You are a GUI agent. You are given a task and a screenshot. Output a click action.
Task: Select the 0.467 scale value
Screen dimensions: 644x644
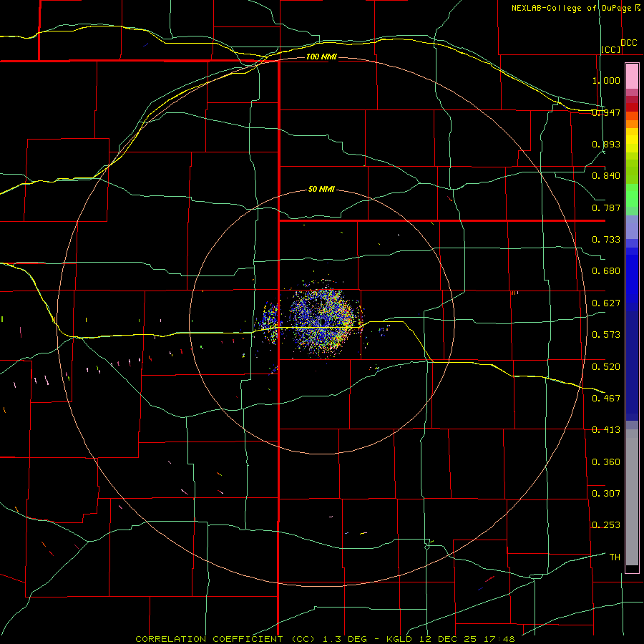pos(606,399)
